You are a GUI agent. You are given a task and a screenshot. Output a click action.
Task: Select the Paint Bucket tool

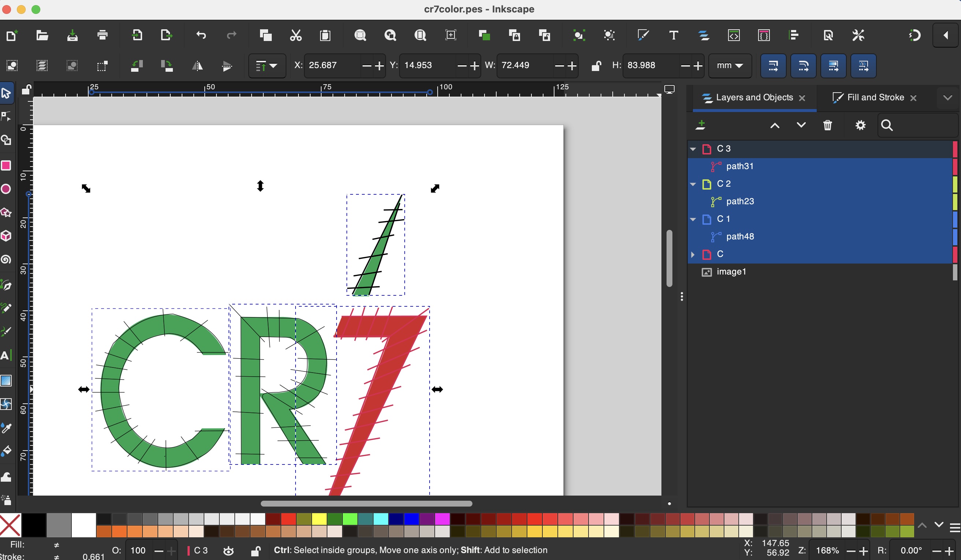pos(6,451)
